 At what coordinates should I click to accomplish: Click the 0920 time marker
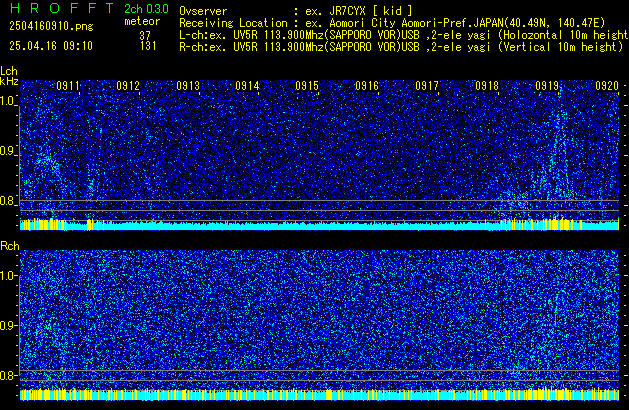coord(607,86)
